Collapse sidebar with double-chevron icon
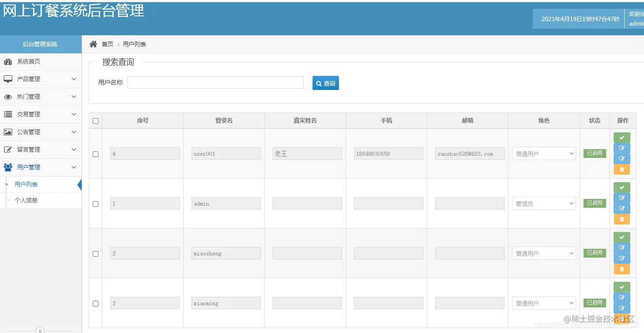Screen dimensions: 644x333 pos(40,330)
